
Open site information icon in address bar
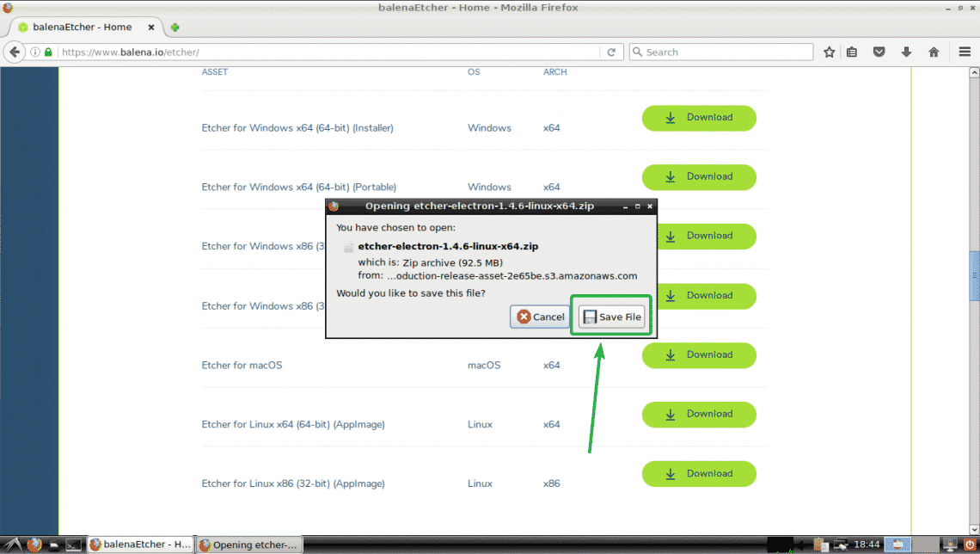[35, 52]
